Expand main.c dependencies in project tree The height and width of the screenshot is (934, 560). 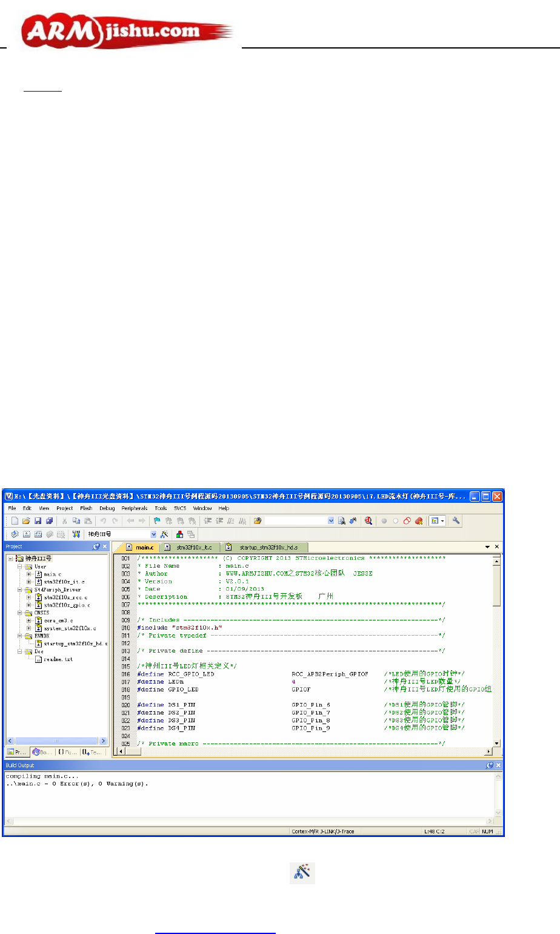[28, 574]
